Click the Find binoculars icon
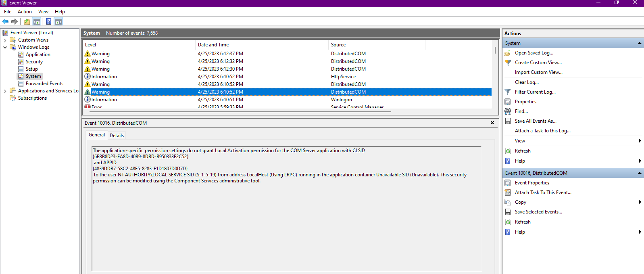 508,111
